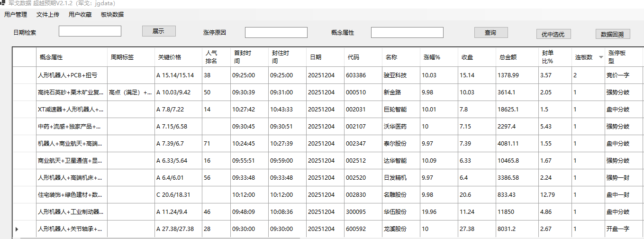Select 涨幅 cell 19.96
Viewport: 644px width, 239px height.
(x=439, y=212)
